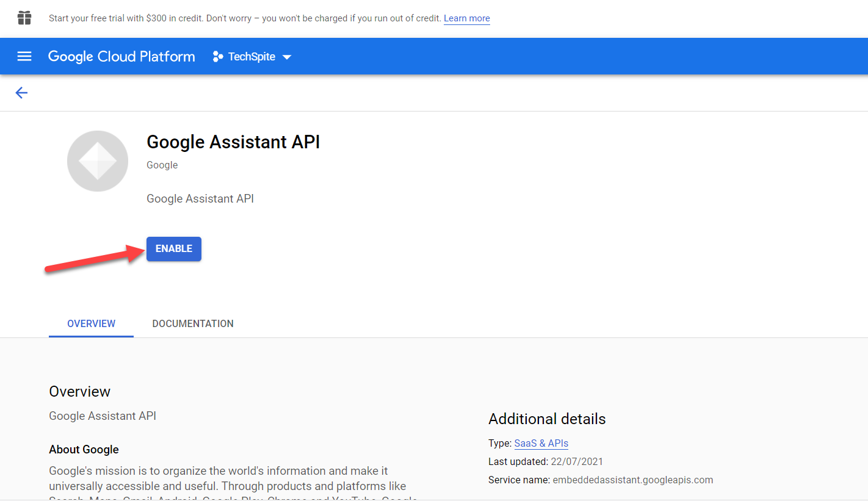The height and width of the screenshot is (501, 868).
Task: Click the Google Assistant API logo icon
Action: point(98,161)
